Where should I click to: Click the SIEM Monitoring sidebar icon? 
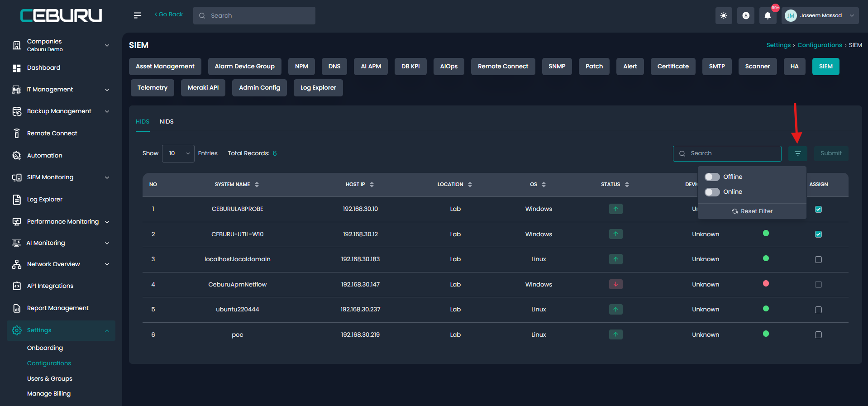point(17,177)
